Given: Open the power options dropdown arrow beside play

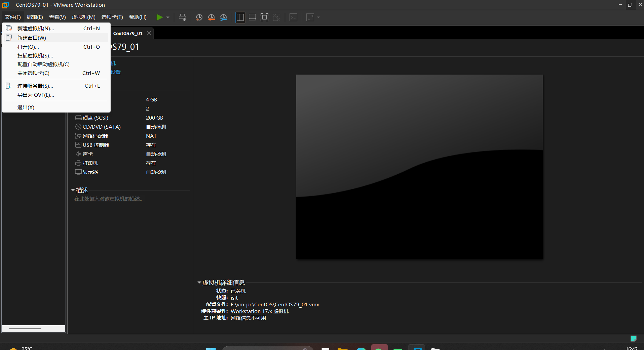Looking at the screenshot, I should tap(168, 17).
